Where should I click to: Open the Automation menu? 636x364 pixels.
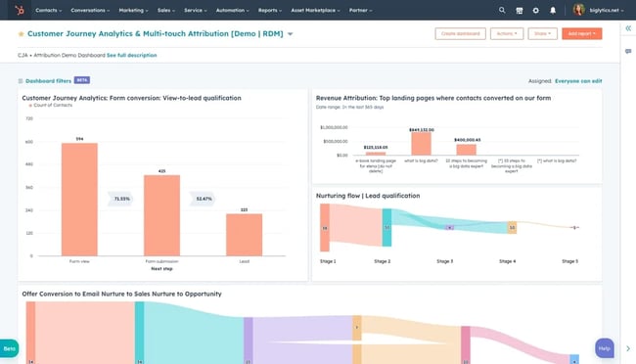click(x=233, y=10)
